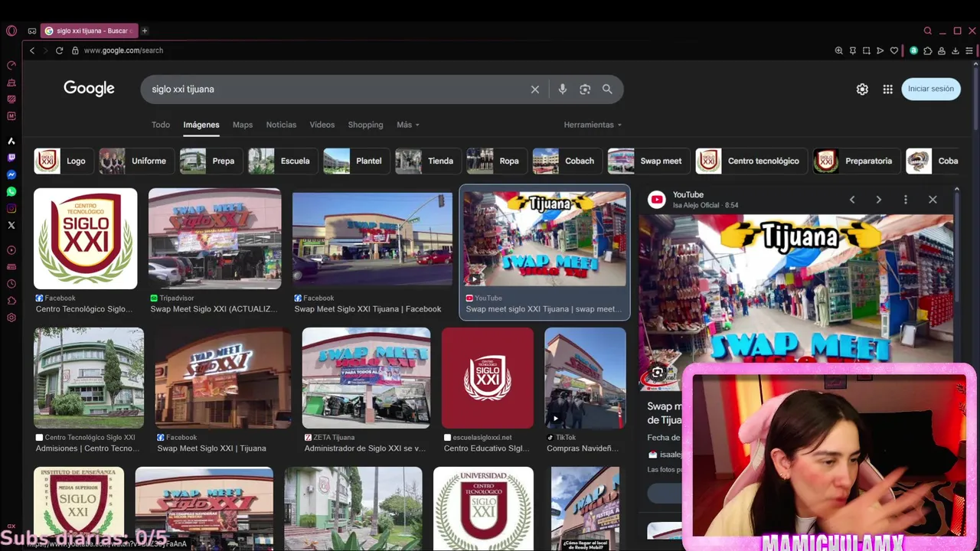Open the sidebar Player icon
This screenshot has height=551, width=980.
coord(11,250)
